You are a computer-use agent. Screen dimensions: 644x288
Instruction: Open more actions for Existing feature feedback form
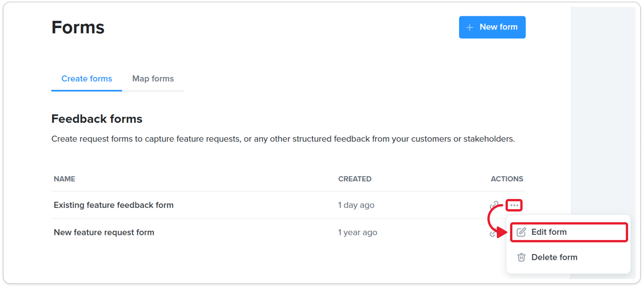point(514,205)
